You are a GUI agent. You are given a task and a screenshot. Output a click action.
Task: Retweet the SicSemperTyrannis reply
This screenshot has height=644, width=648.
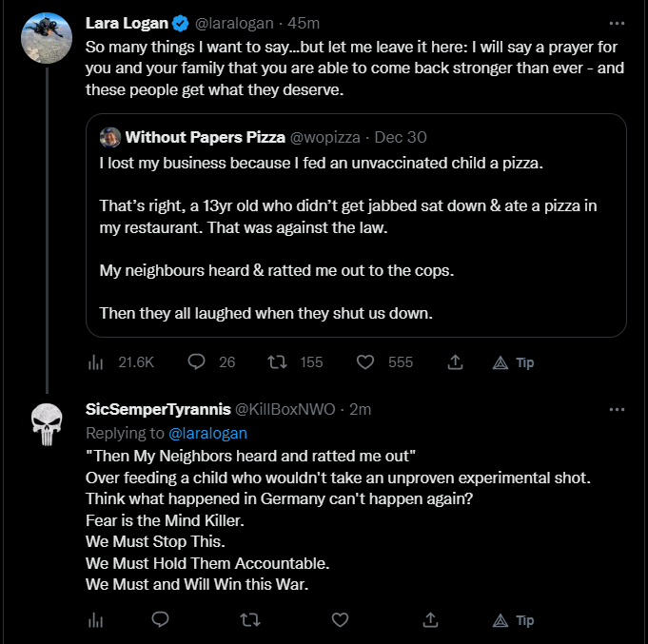coord(250,620)
